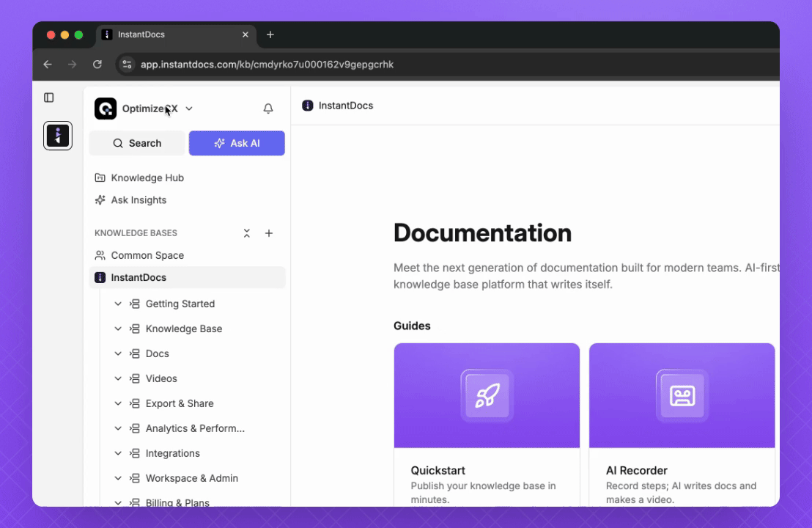812x528 pixels.
Task: Expand the Integrations section chevron
Action: (118, 453)
